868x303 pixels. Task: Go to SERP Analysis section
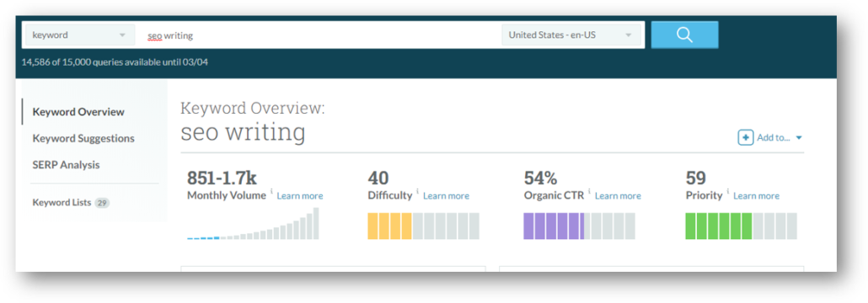(67, 165)
